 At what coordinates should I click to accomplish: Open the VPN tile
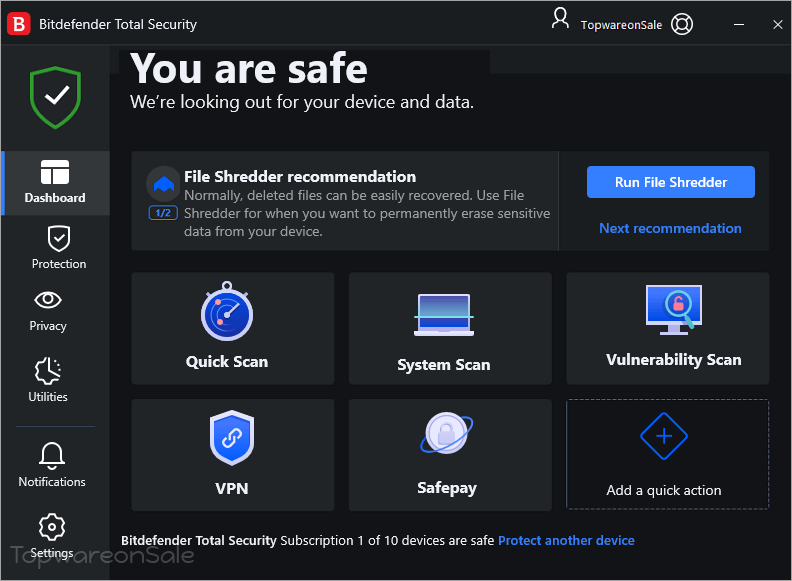(x=233, y=455)
